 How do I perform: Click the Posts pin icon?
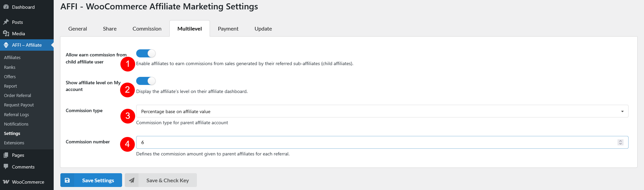tap(6, 22)
